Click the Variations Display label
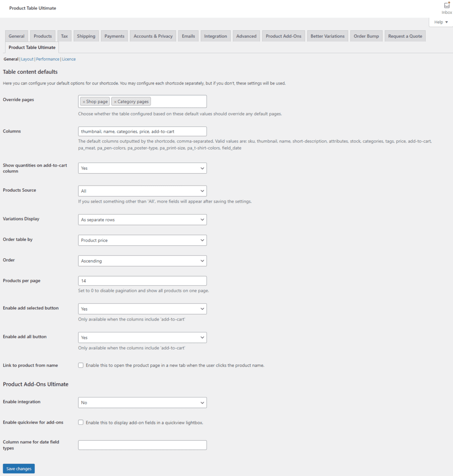 pyautogui.click(x=21, y=219)
